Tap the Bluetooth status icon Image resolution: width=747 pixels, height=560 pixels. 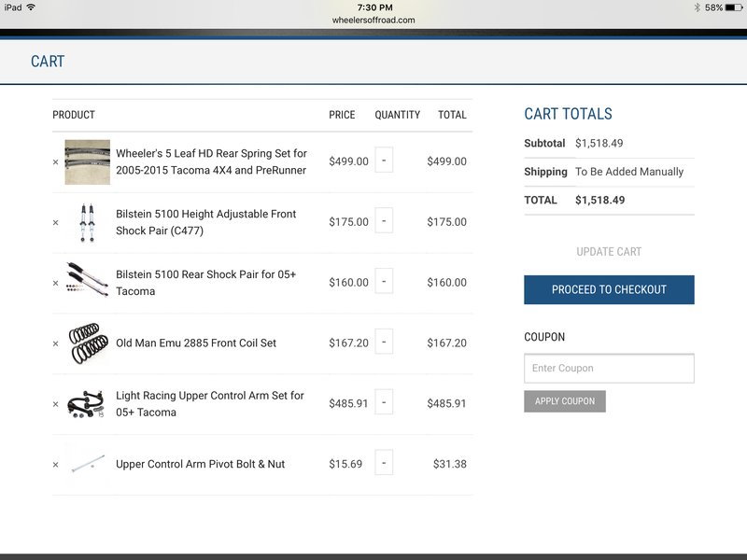coord(698,7)
